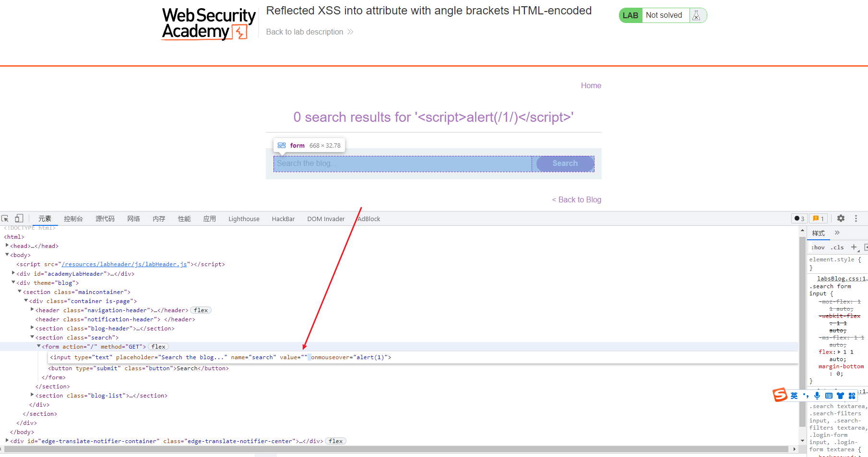Click the DOM tree horizontal scrollbar
The image size is (868, 457).
pyautogui.click(x=396, y=449)
